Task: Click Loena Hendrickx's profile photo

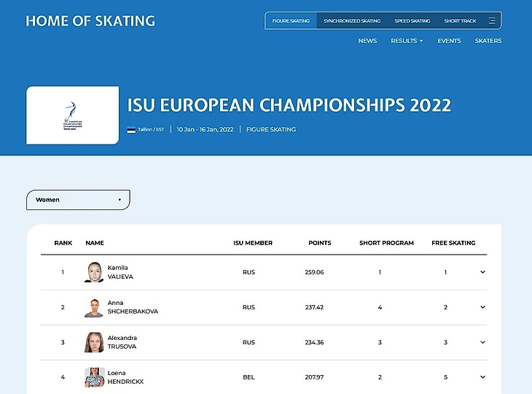Action: coord(95,377)
